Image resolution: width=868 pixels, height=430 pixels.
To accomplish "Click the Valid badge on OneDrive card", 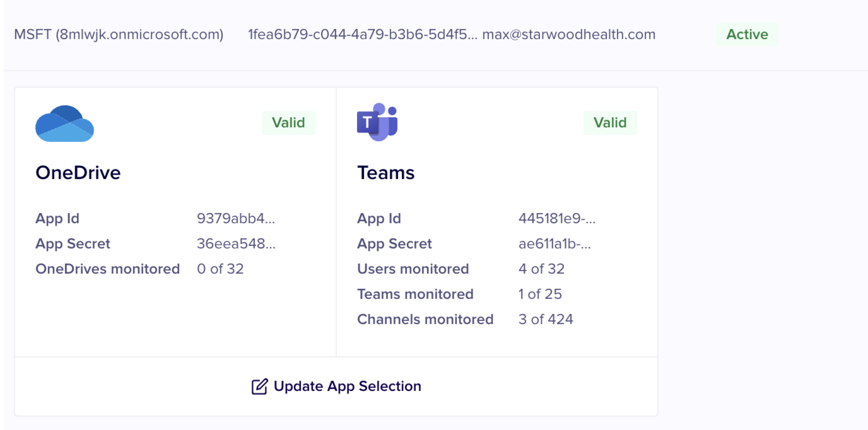I will coord(288,123).
